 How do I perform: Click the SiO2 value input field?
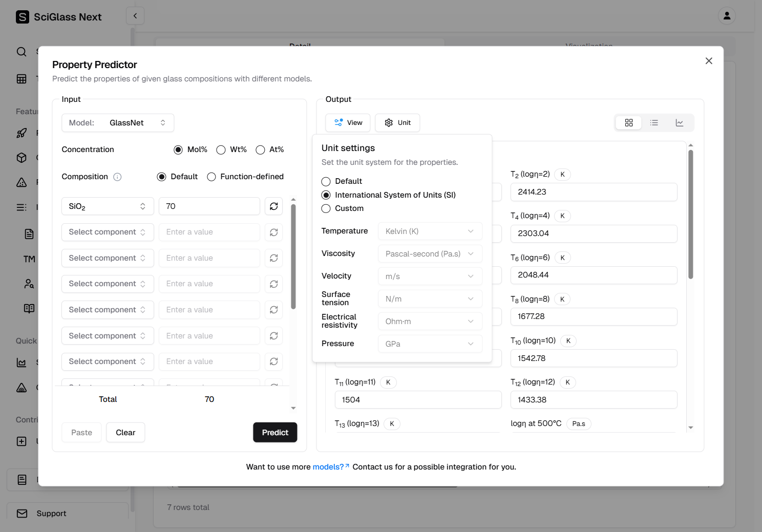coord(209,206)
